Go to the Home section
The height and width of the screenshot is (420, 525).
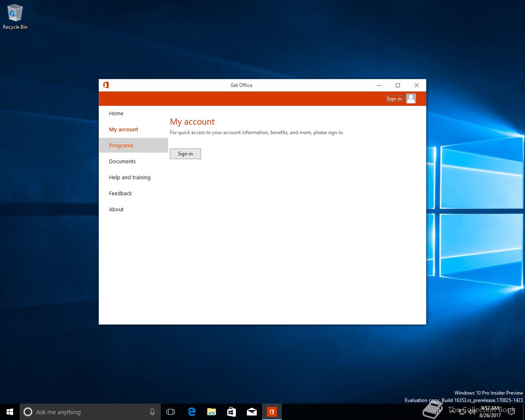(x=116, y=113)
